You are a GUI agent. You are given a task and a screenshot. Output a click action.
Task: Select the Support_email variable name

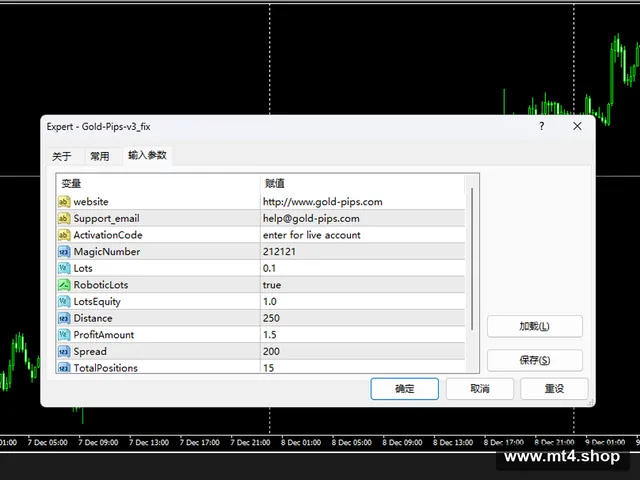coord(106,219)
